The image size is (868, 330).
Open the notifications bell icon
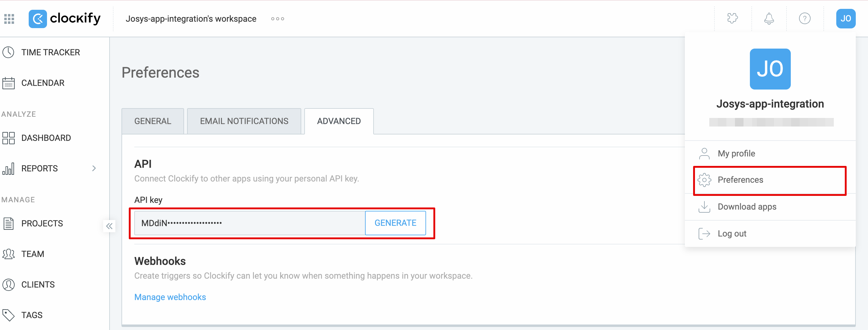(x=769, y=19)
